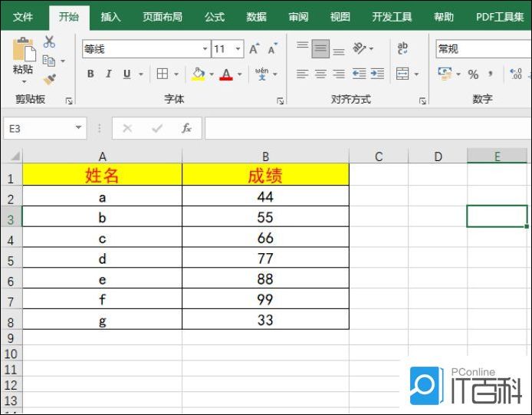532x415 pixels.
Task: Increase font size with large A
Action: pos(255,49)
